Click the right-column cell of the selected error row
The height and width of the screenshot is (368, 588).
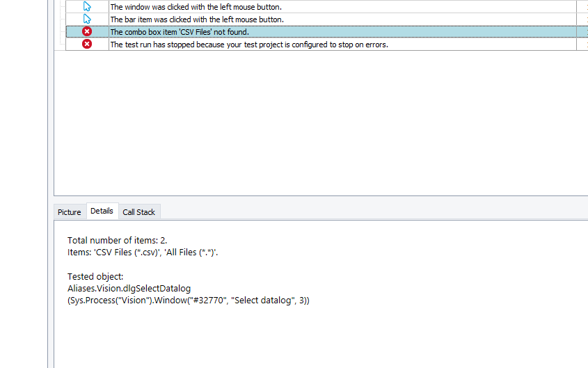tap(582, 32)
